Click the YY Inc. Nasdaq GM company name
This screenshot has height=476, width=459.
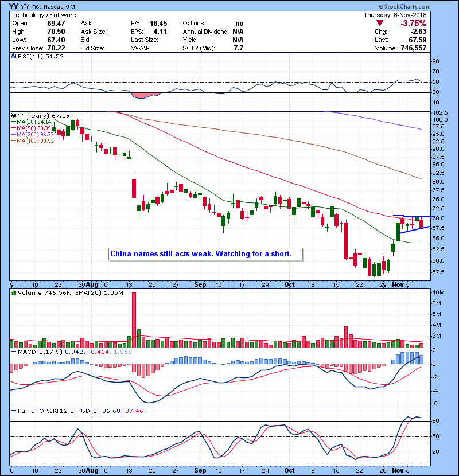click(x=48, y=6)
